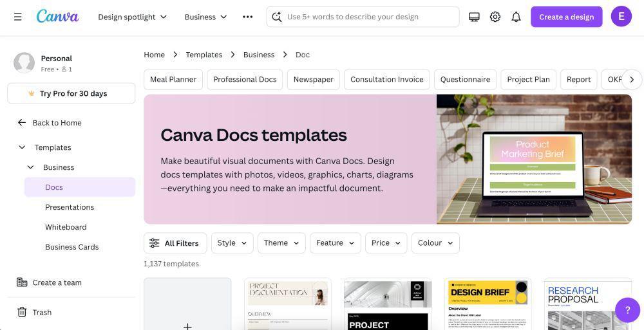Click the Home breadcrumb
This screenshot has height=330, width=644.
154,55
